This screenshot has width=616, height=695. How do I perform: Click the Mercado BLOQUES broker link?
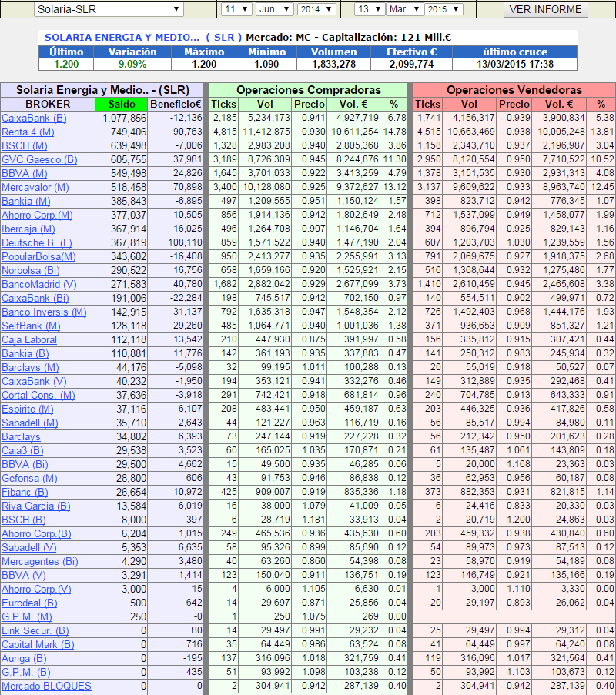tap(46, 686)
